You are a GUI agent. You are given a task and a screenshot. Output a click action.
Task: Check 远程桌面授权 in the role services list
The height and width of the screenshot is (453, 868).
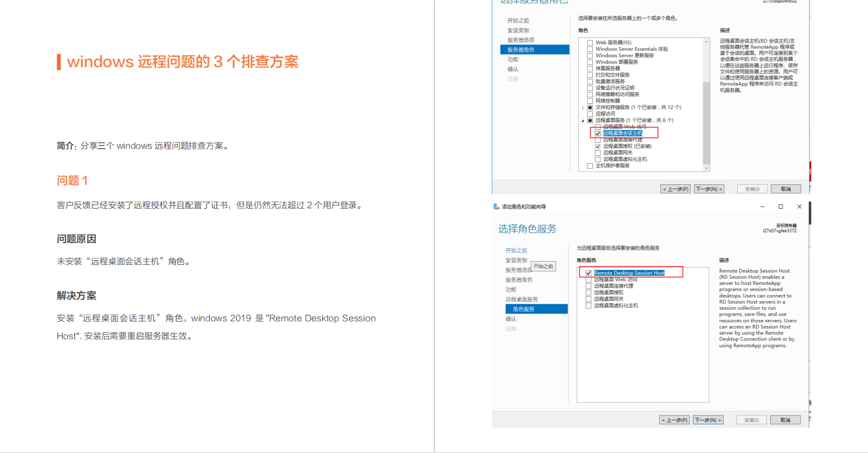click(589, 292)
